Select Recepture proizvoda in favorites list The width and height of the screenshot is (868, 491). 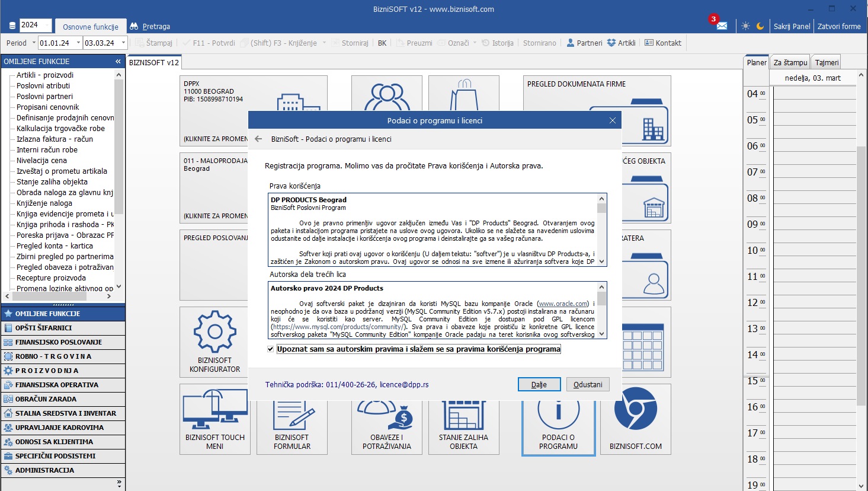pyautogui.click(x=51, y=278)
